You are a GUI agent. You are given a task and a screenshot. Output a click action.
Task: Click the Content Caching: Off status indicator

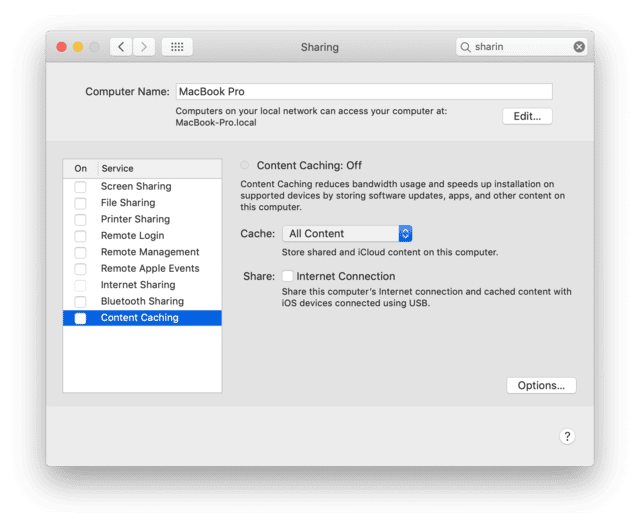244,165
